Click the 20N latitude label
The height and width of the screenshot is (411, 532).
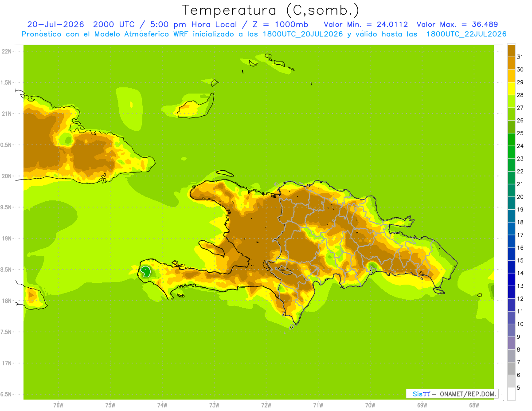pos(6,176)
